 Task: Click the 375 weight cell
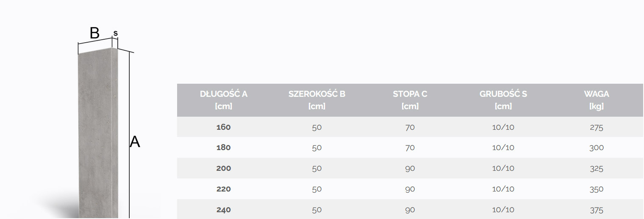click(x=597, y=210)
